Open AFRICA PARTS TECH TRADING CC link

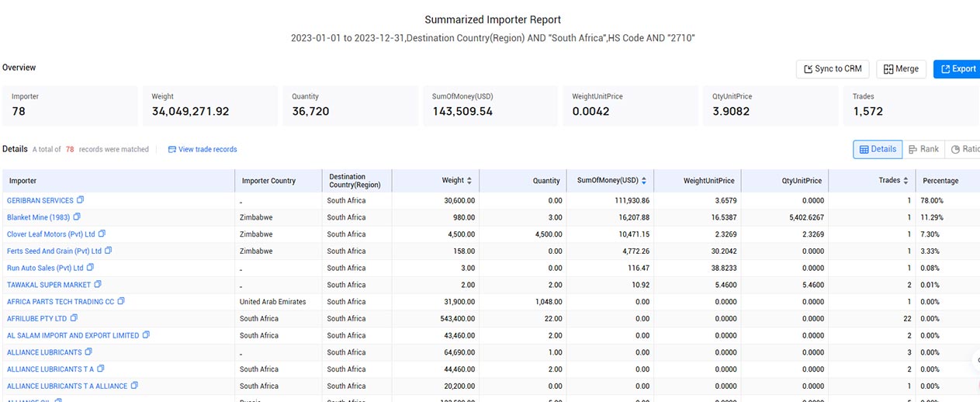pyautogui.click(x=61, y=302)
